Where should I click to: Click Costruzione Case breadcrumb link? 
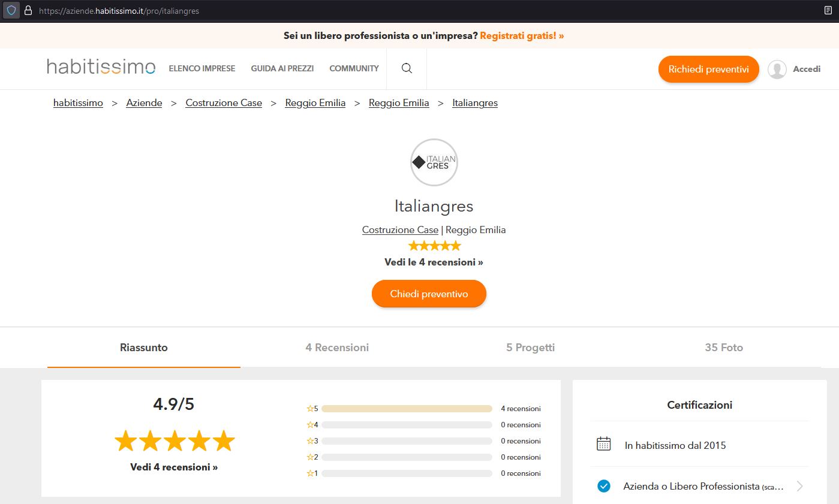[x=224, y=103]
